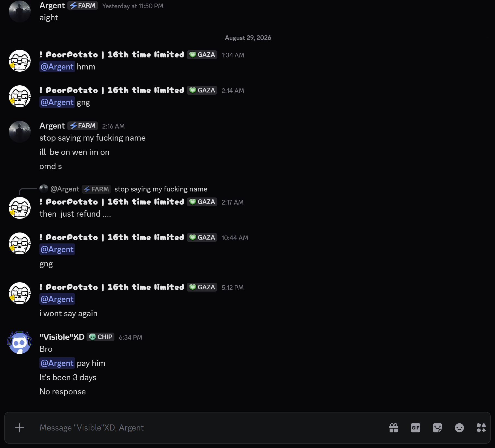This screenshot has width=495, height=448.
Task: Click Argent's FARM tag at 2:16 AM
Action: (83, 126)
